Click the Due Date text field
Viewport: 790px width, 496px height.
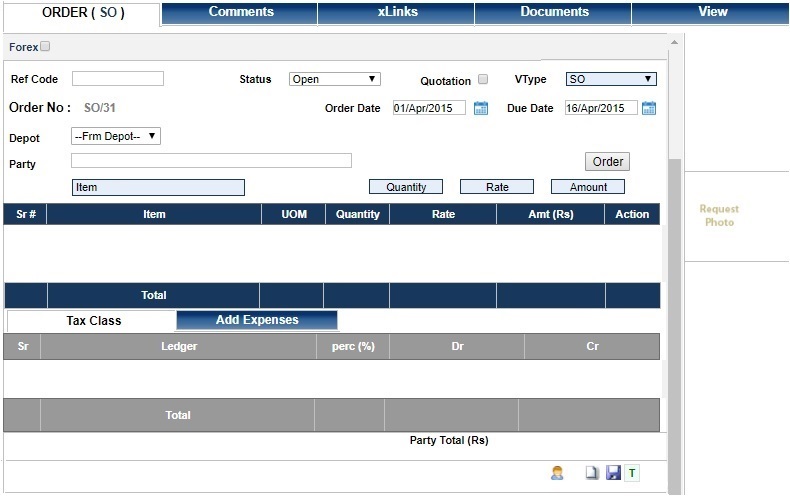(x=601, y=108)
